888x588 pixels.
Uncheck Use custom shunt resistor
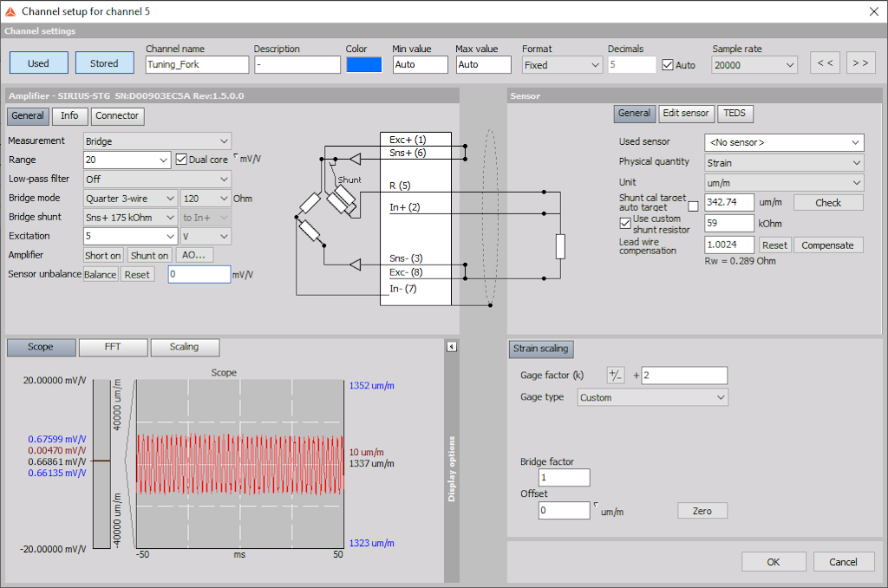[625, 223]
